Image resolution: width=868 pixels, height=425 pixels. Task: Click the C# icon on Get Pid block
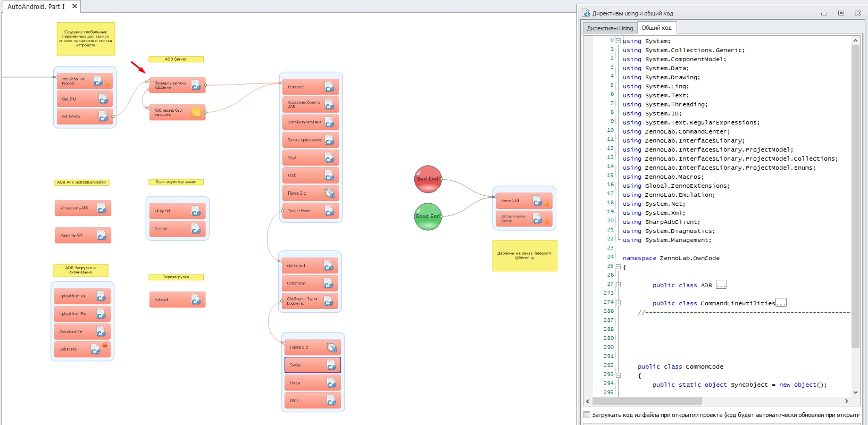click(x=103, y=99)
